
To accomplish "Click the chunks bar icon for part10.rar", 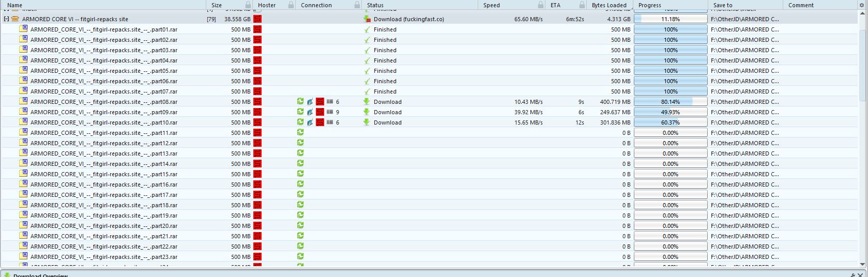I will [x=330, y=122].
